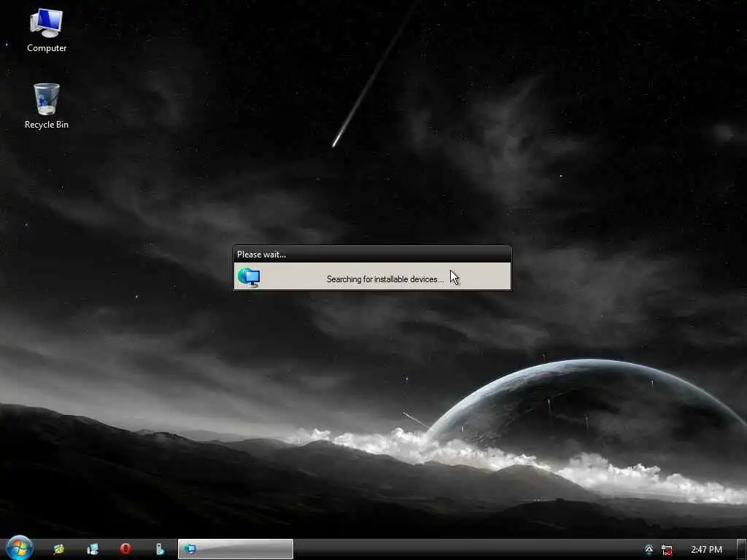Click the computer quick launch icon

(93, 549)
